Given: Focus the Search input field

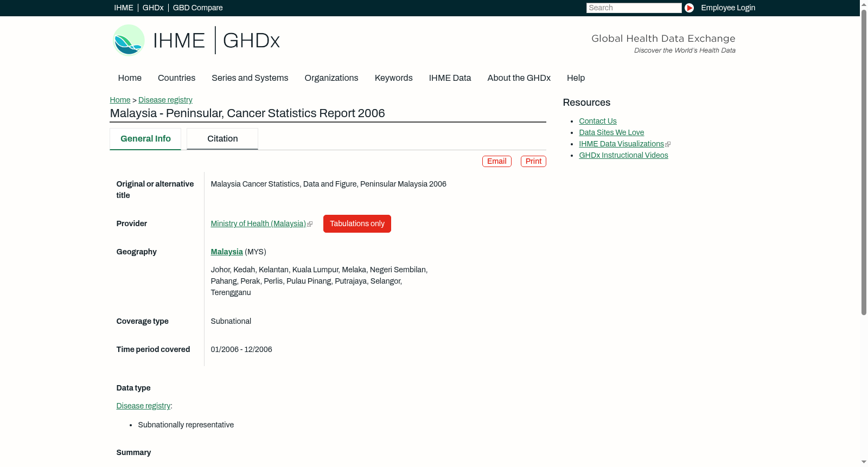Looking at the screenshot, I should (x=634, y=8).
